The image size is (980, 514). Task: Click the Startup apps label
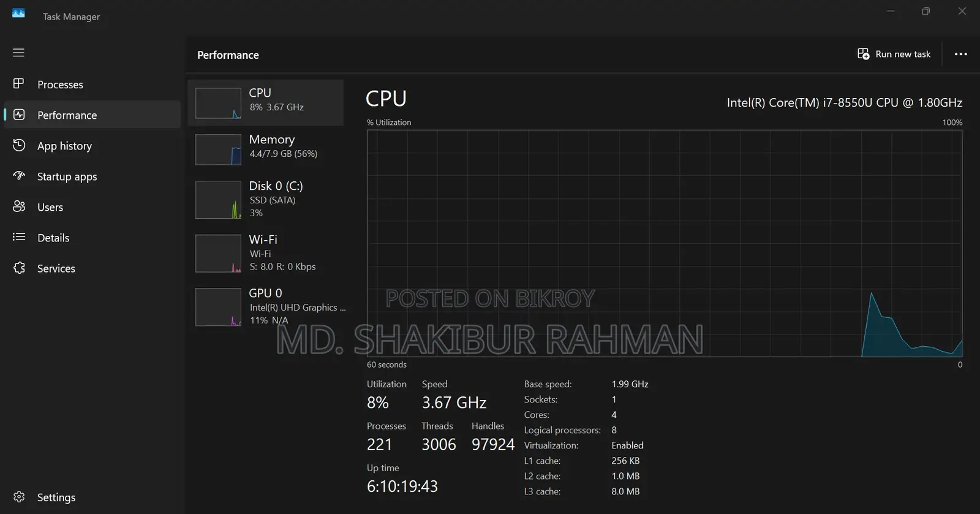click(67, 176)
